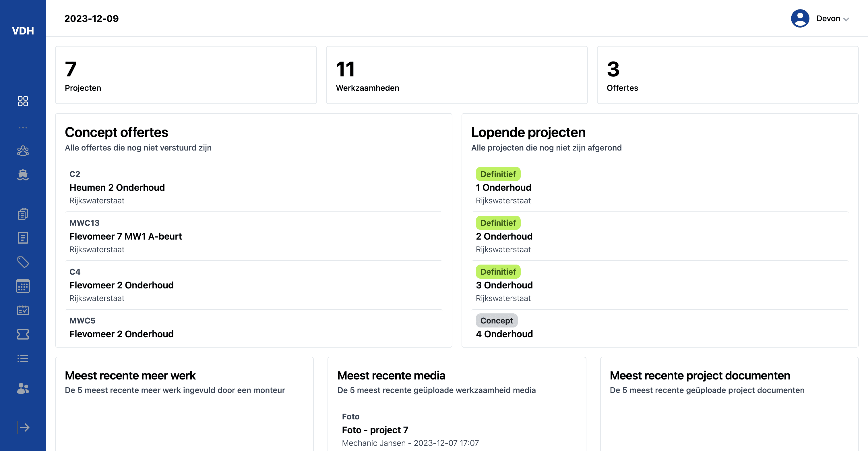This screenshot has width=868, height=451.
Task: Click the VDH logo
Action: pos(23,31)
